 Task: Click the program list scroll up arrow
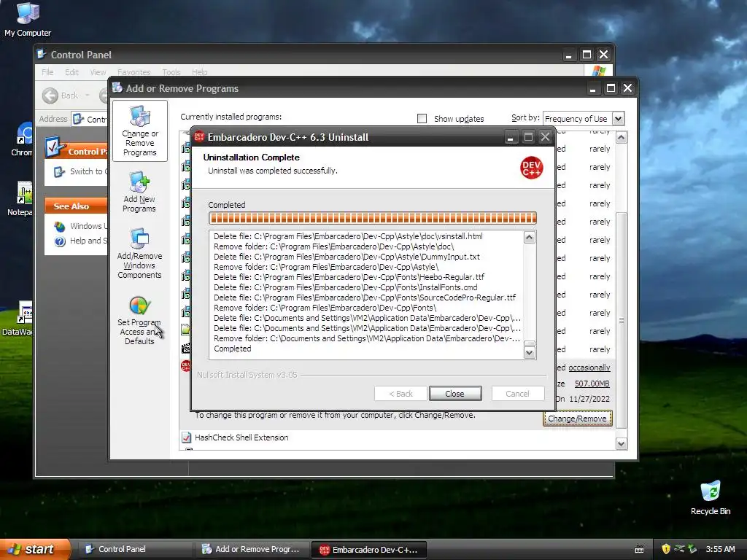(x=622, y=138)
